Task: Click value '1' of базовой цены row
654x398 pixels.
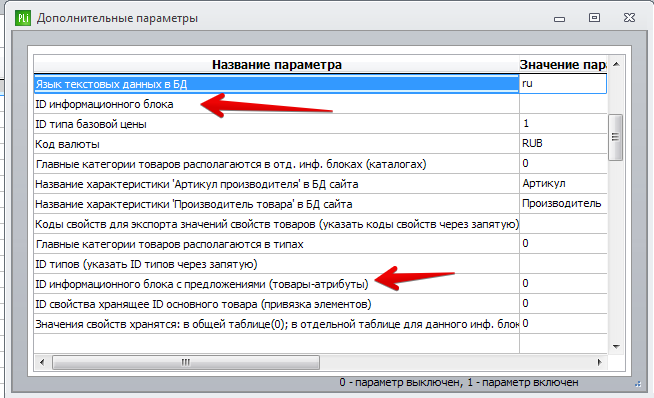Action: point(563,124)
